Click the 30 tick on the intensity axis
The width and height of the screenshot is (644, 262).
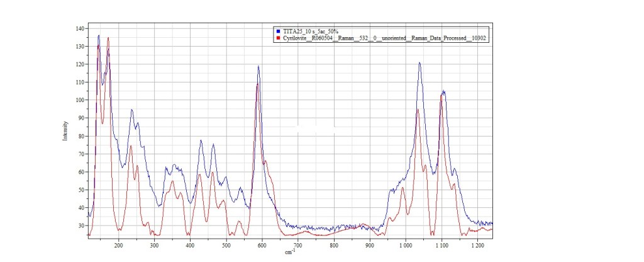tap(80, 225)
